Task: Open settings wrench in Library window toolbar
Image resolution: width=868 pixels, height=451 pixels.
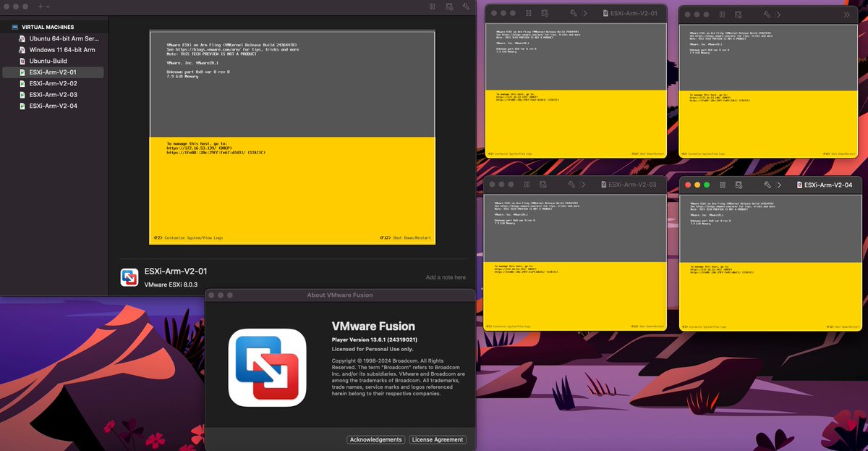Action: click(467, 6)
